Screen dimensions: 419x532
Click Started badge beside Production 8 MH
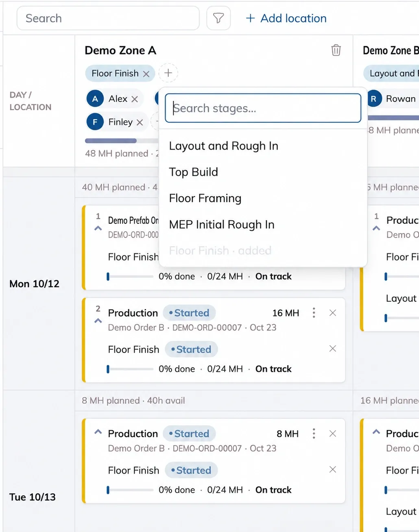click(189, 434)
